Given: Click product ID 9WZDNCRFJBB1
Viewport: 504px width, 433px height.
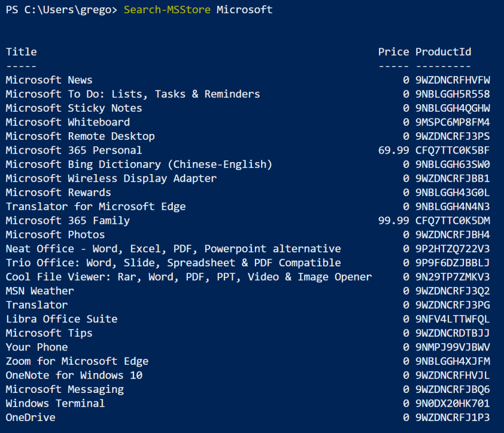Looking at the screenshot, I should [453, 178].
